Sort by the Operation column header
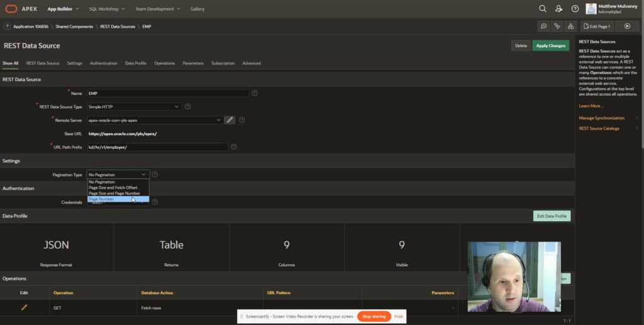644x325 pixels. (64, 292)
